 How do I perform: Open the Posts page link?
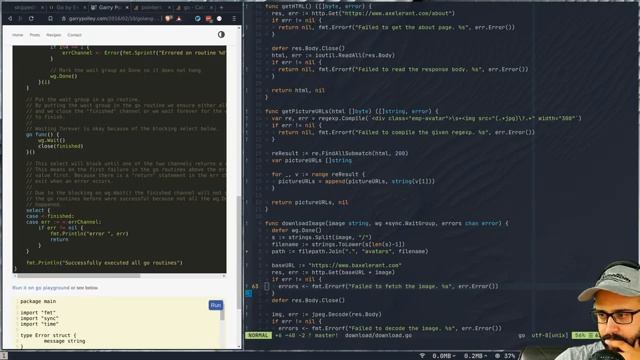point(35,35)
